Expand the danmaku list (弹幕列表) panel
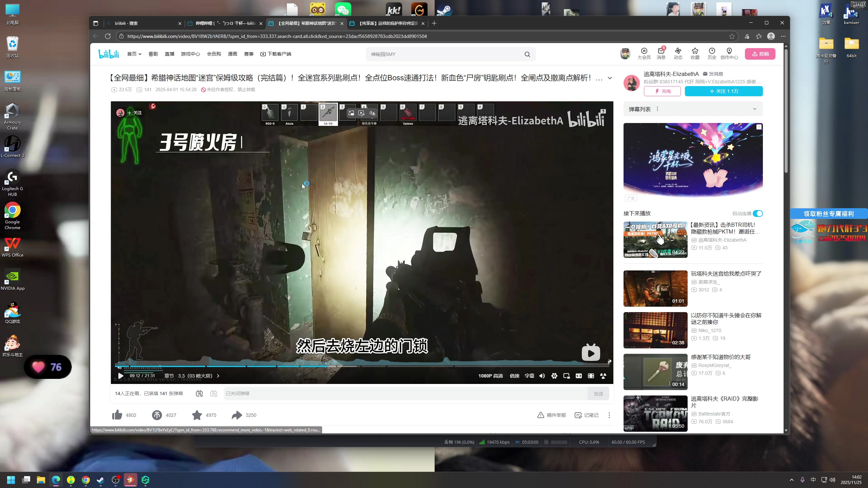868x488 pixels. coord(754,109)
